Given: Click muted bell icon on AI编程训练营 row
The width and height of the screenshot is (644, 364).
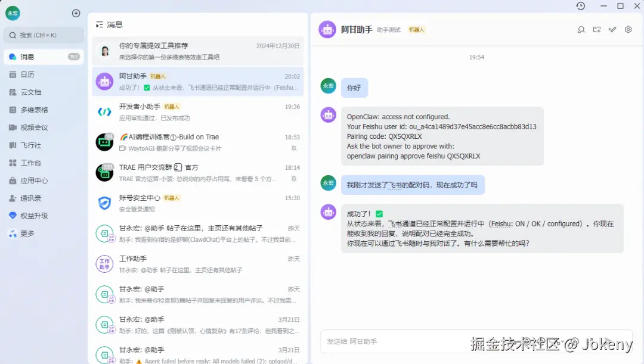Looking at the screenshot, I should (x=294, y=148).
